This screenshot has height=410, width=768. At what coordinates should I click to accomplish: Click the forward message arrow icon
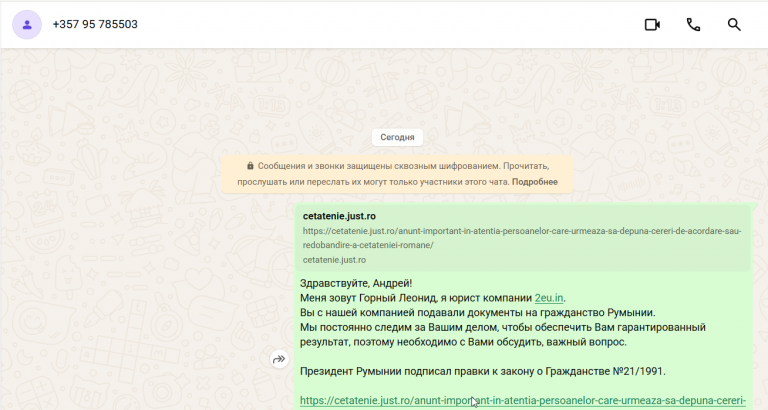tap(279, 359)
